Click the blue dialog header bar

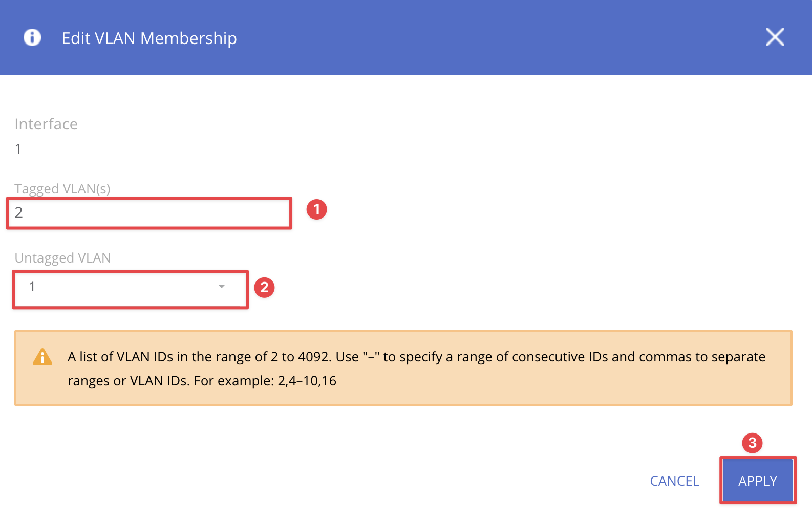(x=406, y=37)
